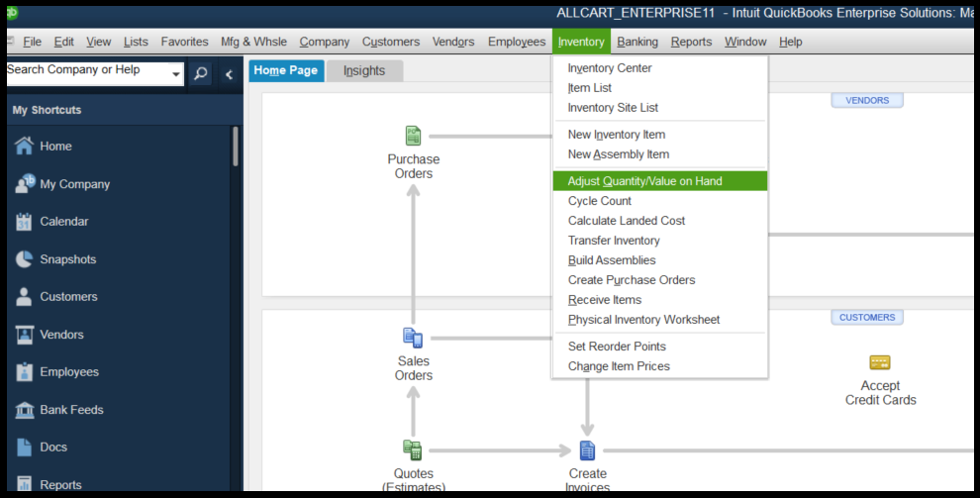
Task: Open the Create Invoices icon
Action: pos(587,450)
